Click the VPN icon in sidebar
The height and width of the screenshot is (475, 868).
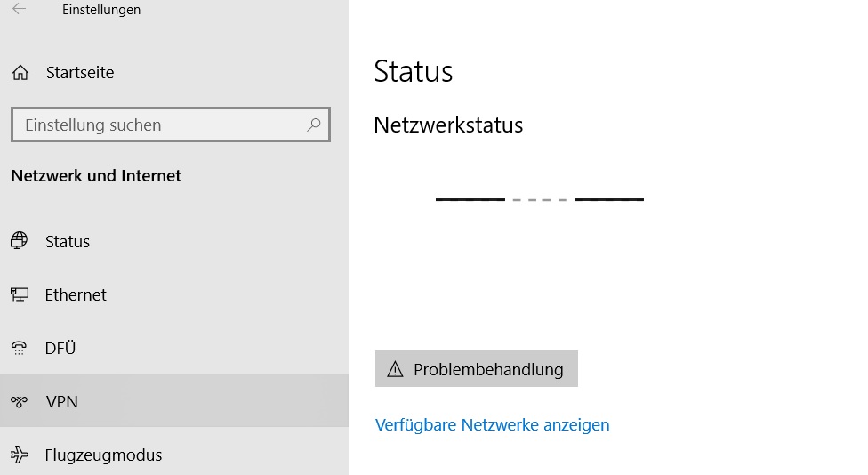[19, 401]
